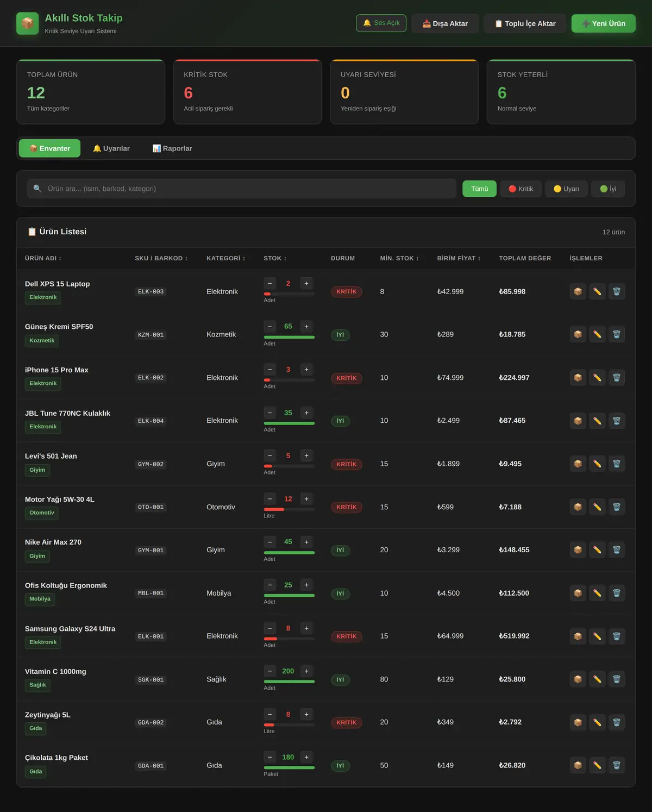Decrease stock for Güneş Kremi SPF50

tap(270, 327)
